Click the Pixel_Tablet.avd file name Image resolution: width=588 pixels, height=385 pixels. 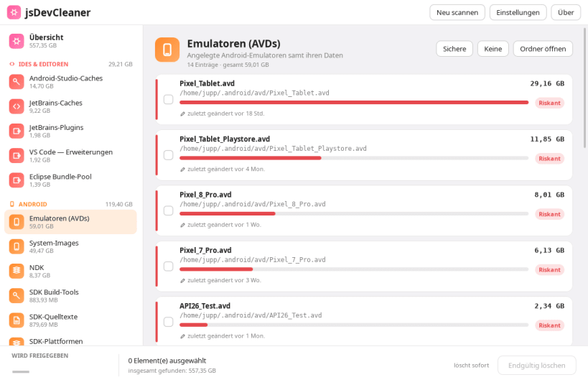coord(207,83)
